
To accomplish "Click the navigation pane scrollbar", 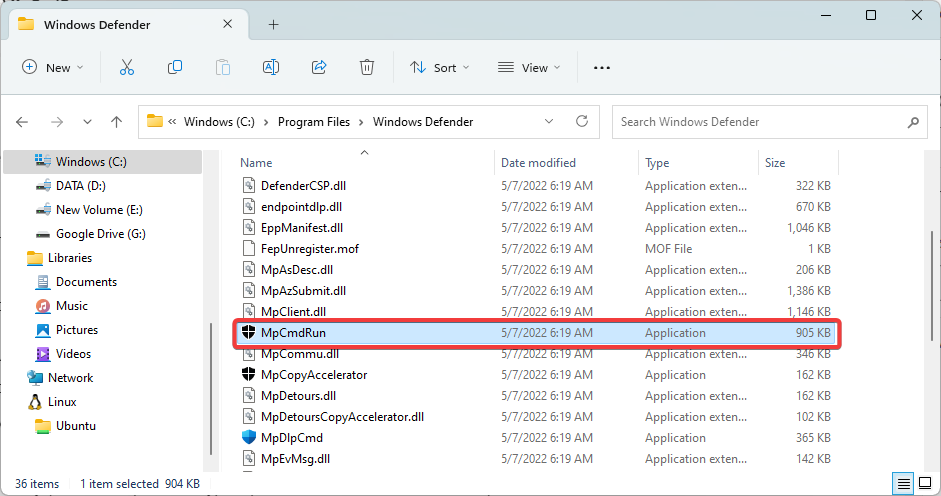I will (x=211, y=389).
